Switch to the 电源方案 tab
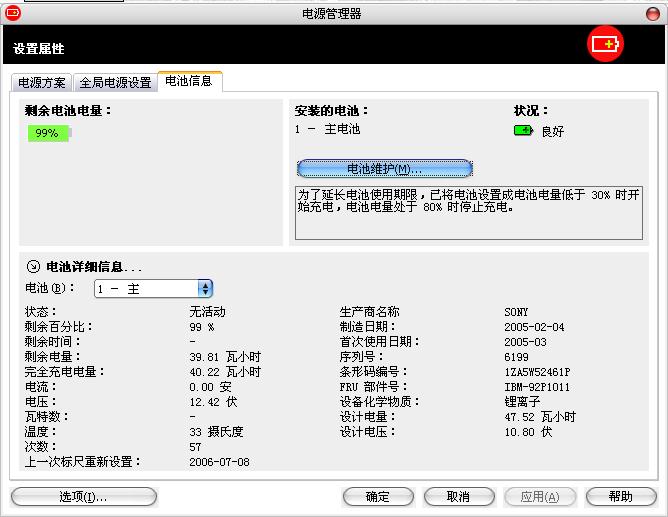Viewport: 668px width, 517px height. pyautogui.click(x=42, y=82)
